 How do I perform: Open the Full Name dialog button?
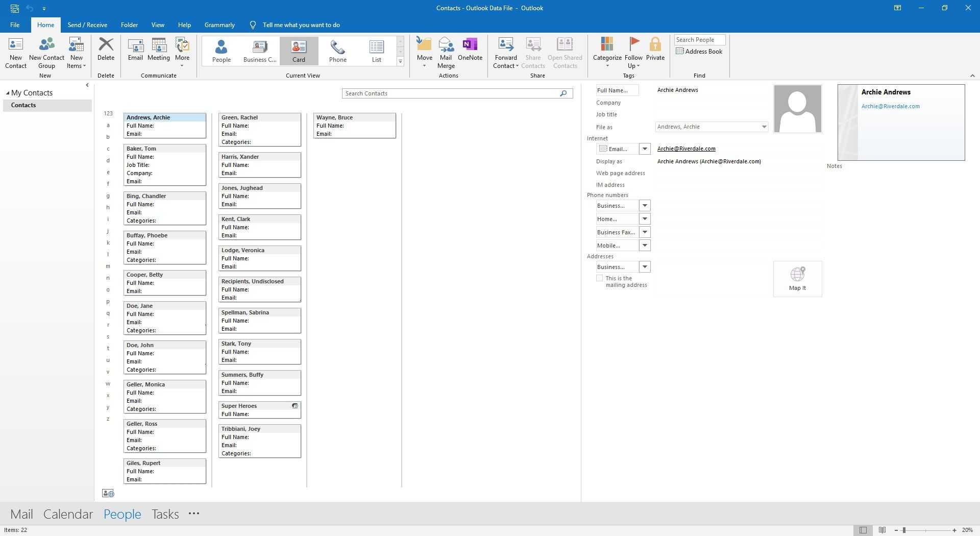pos(617,90)
